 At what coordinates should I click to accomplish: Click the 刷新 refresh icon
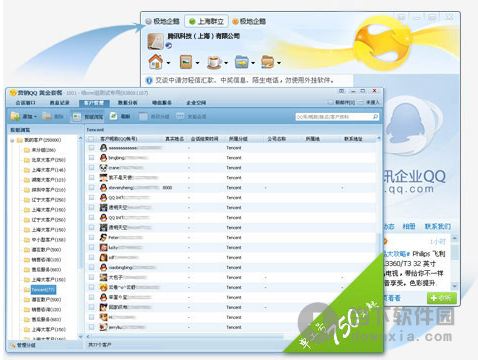[x=114, y=116]
